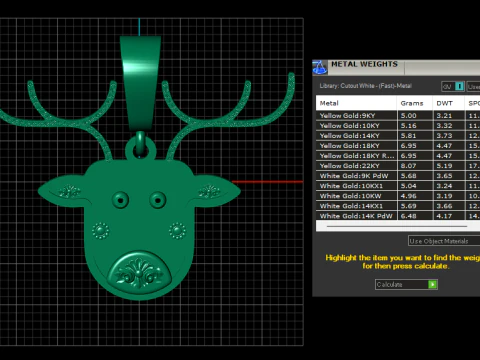Select the Yellow Gold:18KY R... row
Screen dimensions: 480x360
(x=398, y=156)
